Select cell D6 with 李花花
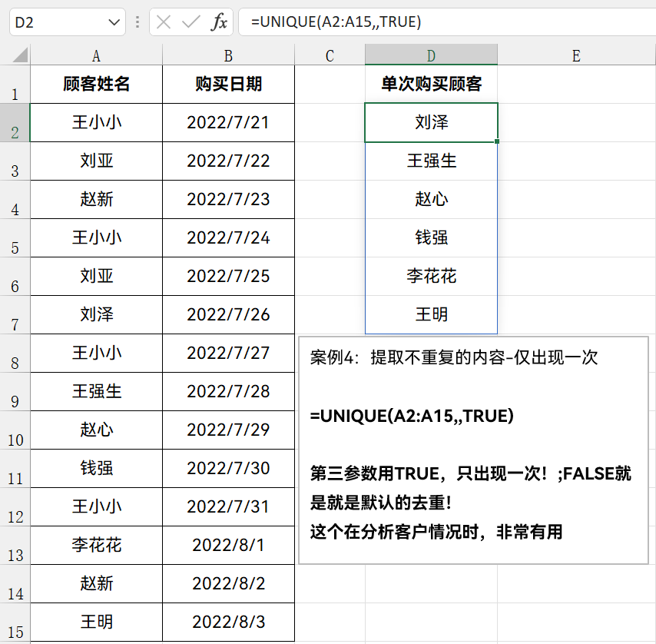This screenshot has width=656, height=644. [x=432, y=276]
